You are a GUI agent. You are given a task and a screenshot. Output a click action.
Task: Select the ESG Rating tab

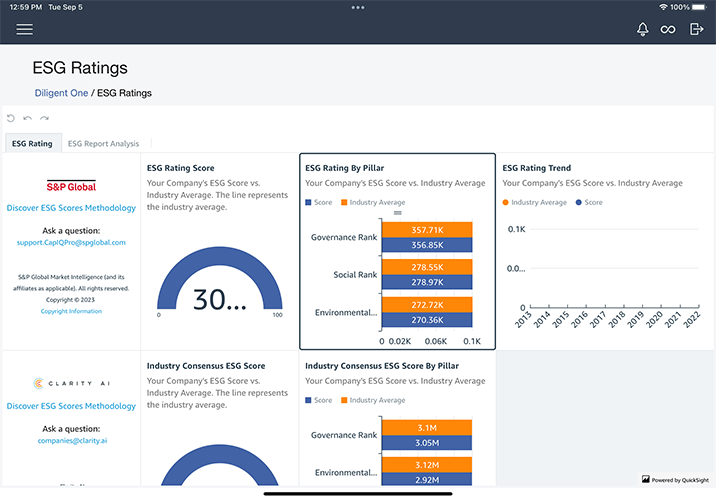pyautogui.click(x=32, y=144)
